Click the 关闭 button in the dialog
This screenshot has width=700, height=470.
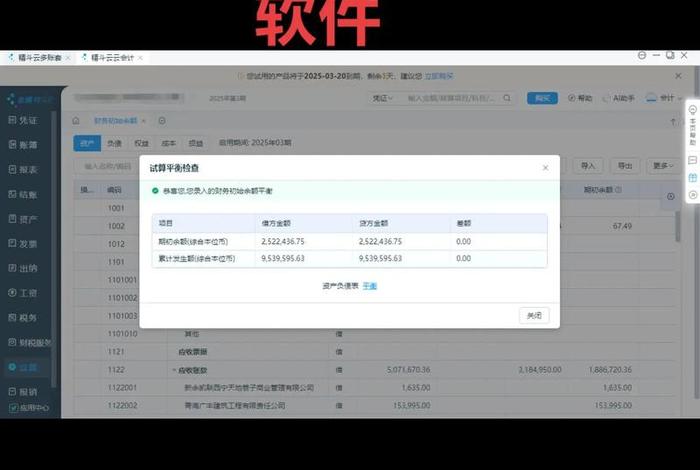[x=534, y=316]
